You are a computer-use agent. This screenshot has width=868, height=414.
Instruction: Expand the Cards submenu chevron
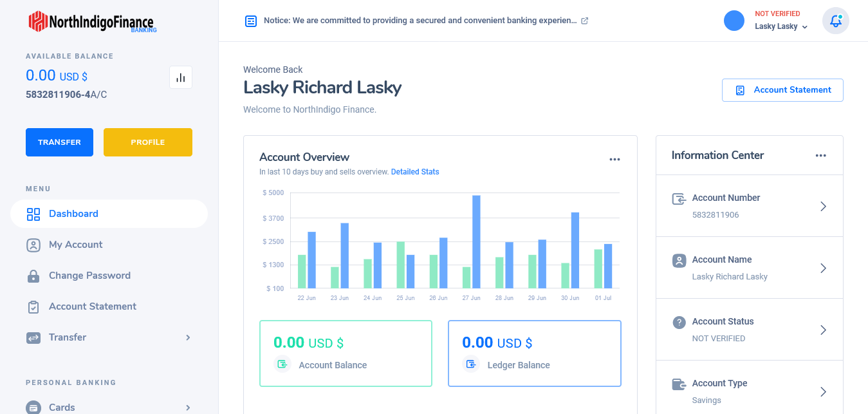coord(188,408)
